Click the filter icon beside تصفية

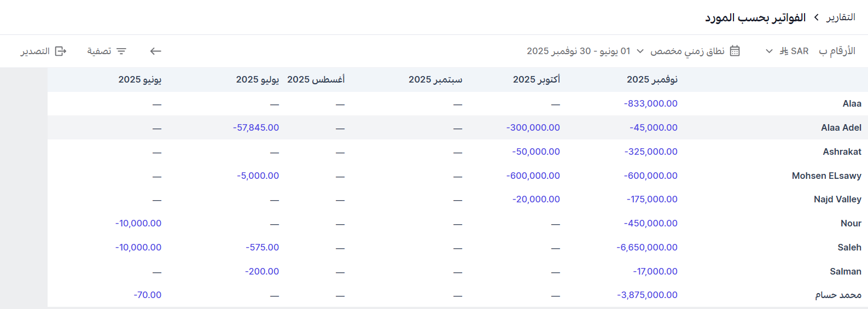(121, 51)
